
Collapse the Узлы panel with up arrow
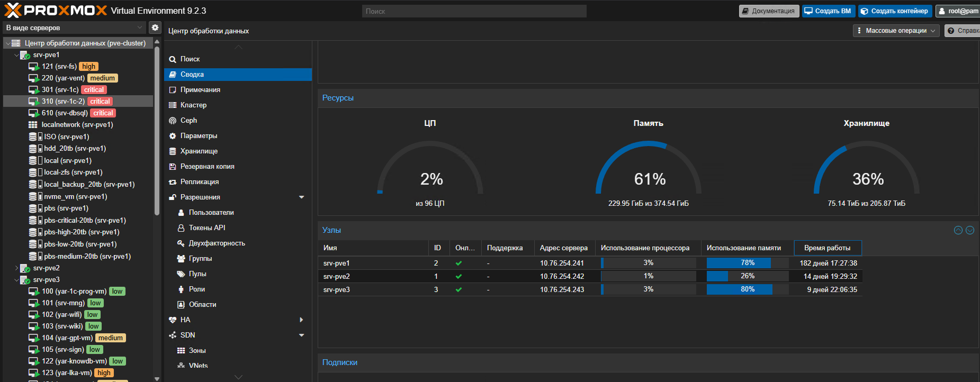click(x=958, y=230)
